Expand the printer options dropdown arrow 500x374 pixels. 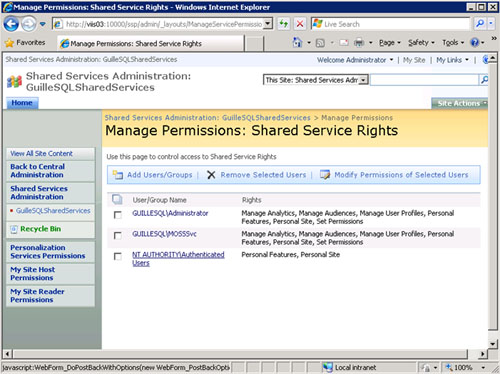371,43
